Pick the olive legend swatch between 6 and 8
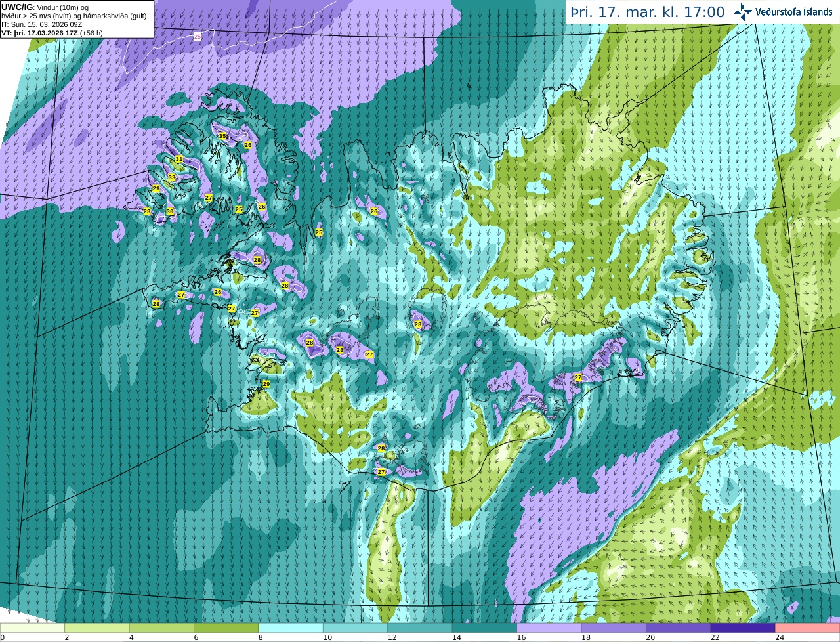The image size is (840, 642). click(x=226, y=628)
